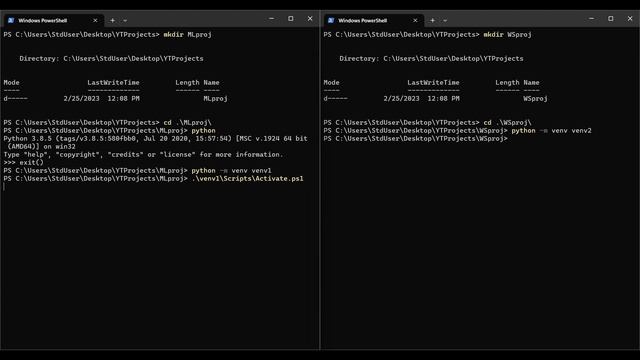640x360 pixels.
Task: Click LastWriteTime header in right window
Action: pyautogui.click(x=433, y=82)
